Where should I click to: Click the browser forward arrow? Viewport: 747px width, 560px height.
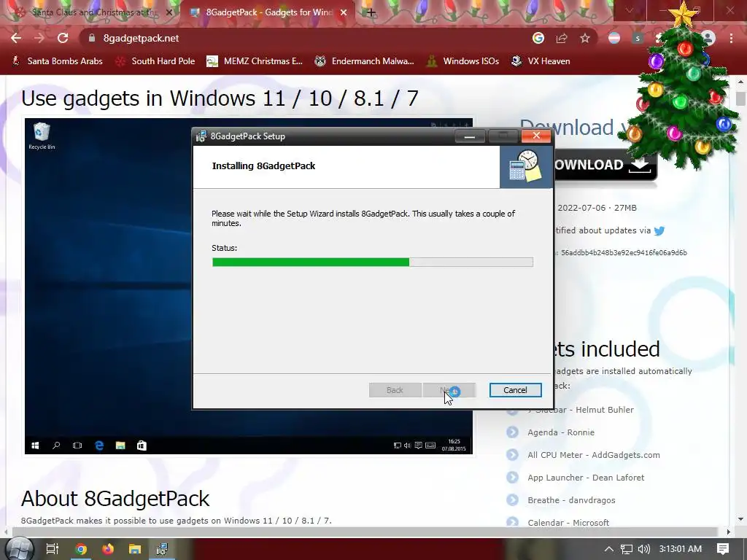tap(39, 38)
